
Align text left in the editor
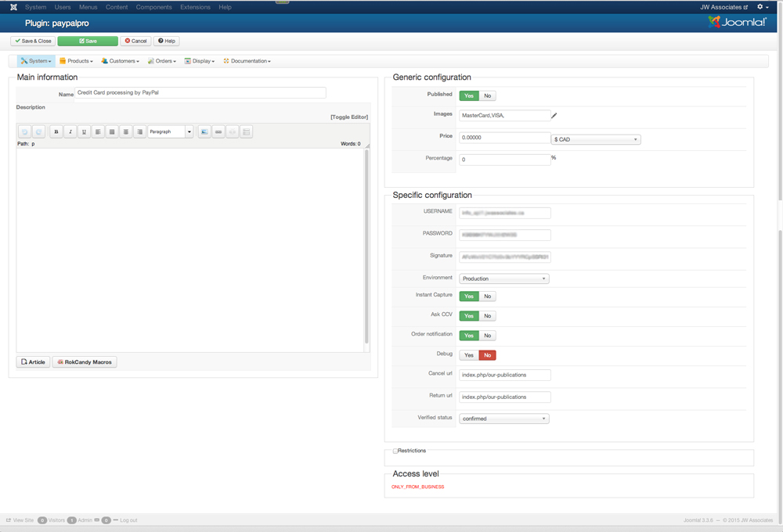tap(98, 131)
